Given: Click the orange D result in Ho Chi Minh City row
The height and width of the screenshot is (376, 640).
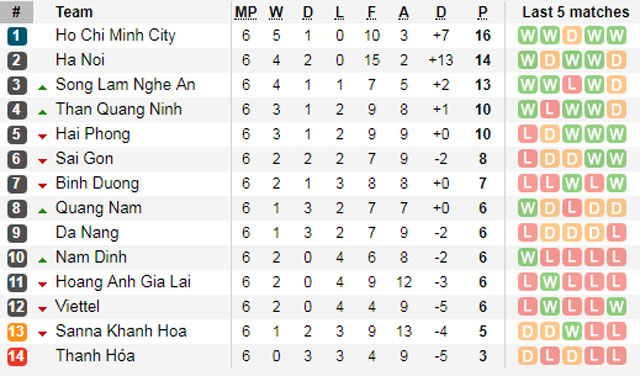Looking at the screenshot, I should click(571, 36).
